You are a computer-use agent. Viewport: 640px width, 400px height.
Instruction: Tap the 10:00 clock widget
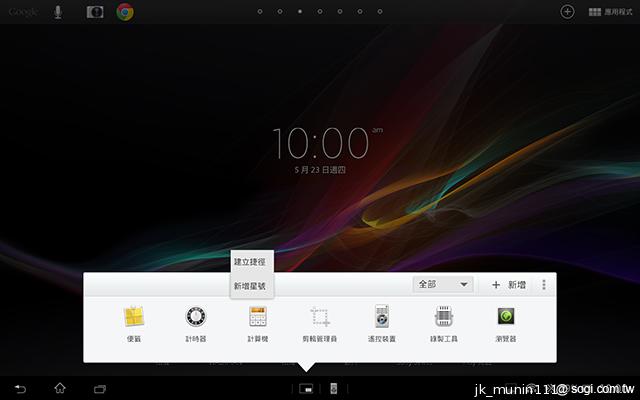tap(327, 142)
